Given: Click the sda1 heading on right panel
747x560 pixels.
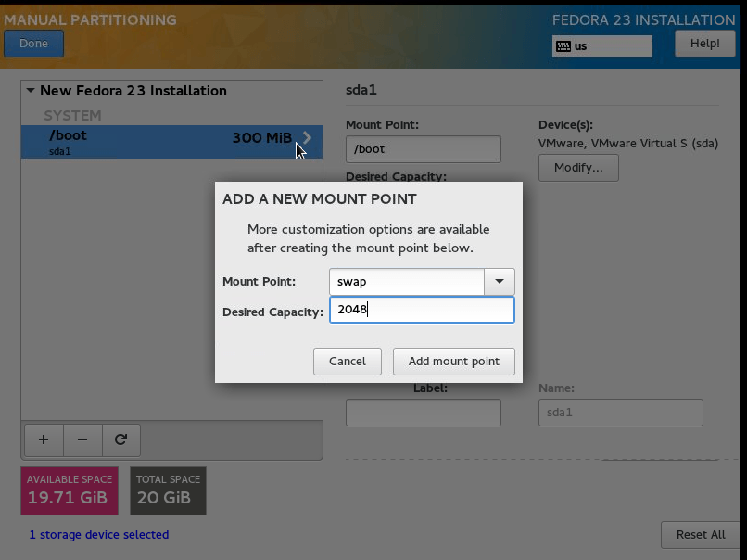Looking at the screenshot, I should (x=361, y=90).
